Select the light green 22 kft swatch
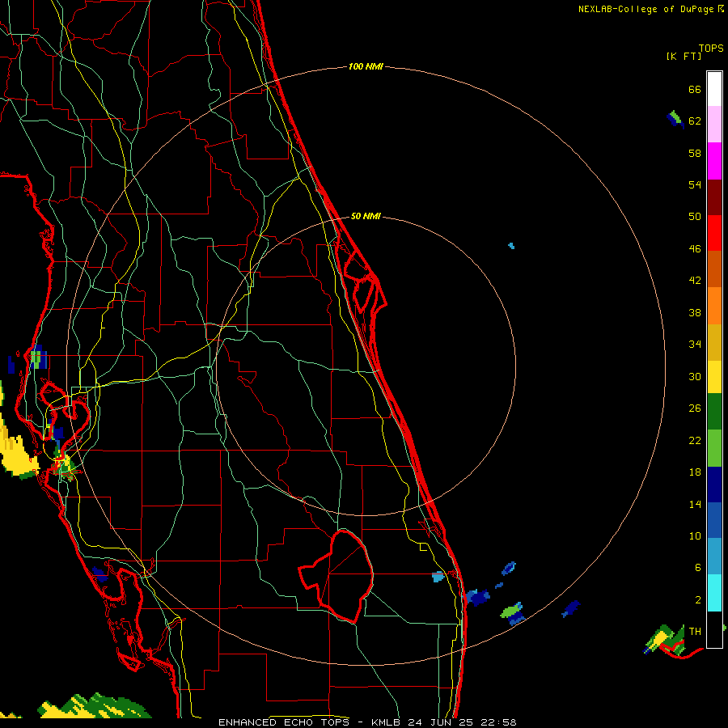The height and width of the screenshot is (728, 728). [714, 448]
